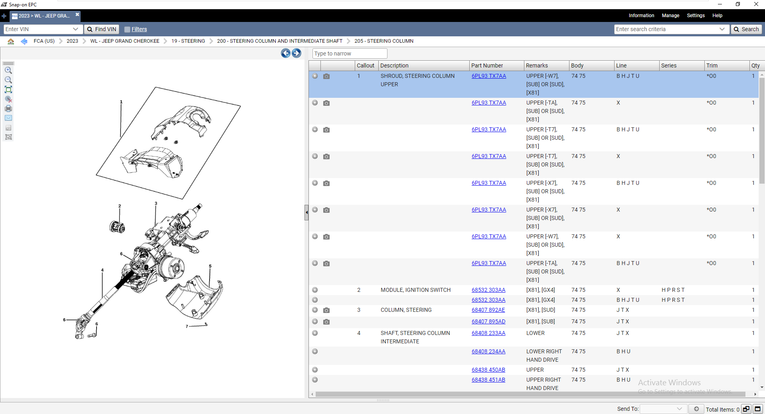The height and width of the screenshot is (414, 765).
Task: Go to the home breadcrumb icon
Action: point(11,41)
